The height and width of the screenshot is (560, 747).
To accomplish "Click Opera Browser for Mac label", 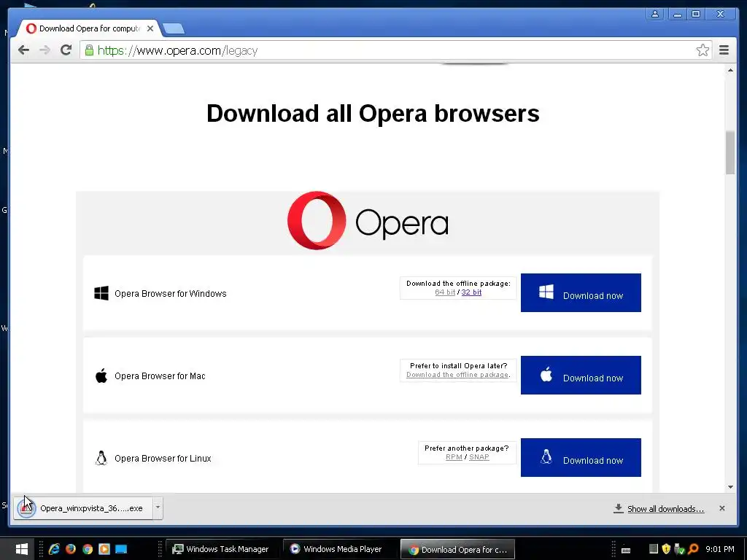I will pyautogui.click(x=160, y=376).
